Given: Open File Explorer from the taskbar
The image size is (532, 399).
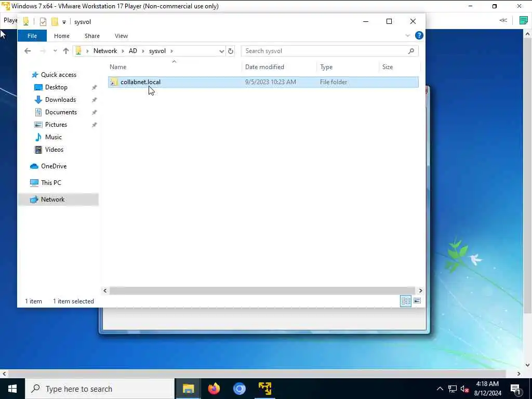Looking at the screenshot, I should [x=188, y=389].
